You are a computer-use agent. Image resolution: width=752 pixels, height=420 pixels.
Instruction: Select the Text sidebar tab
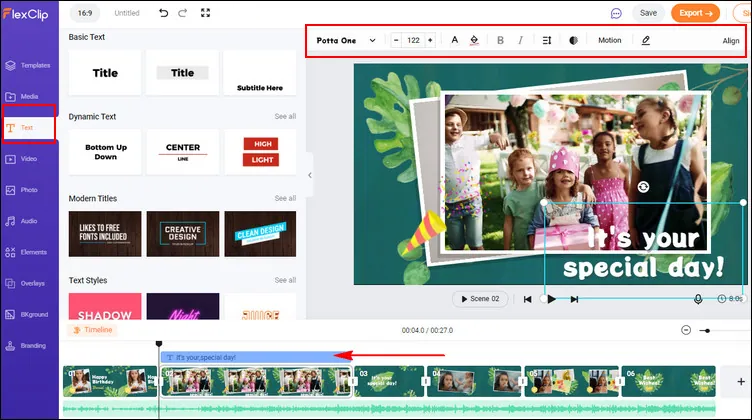pyautogui.click(x=29, y=128)
